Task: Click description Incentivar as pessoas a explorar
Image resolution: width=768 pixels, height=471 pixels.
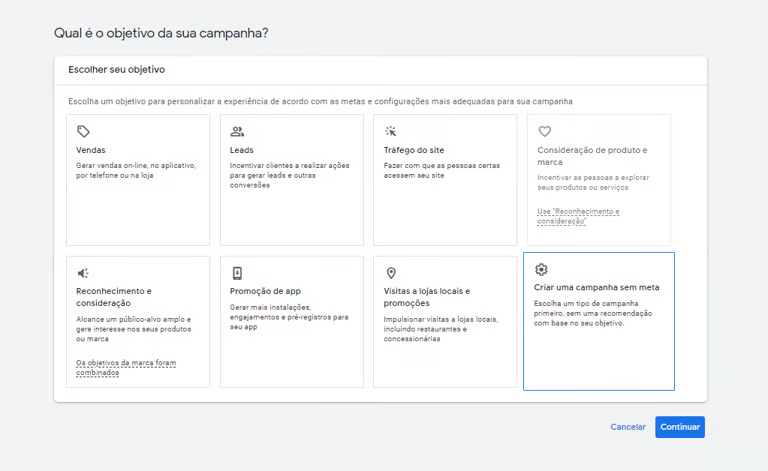Action: click(x=593, y=182)
